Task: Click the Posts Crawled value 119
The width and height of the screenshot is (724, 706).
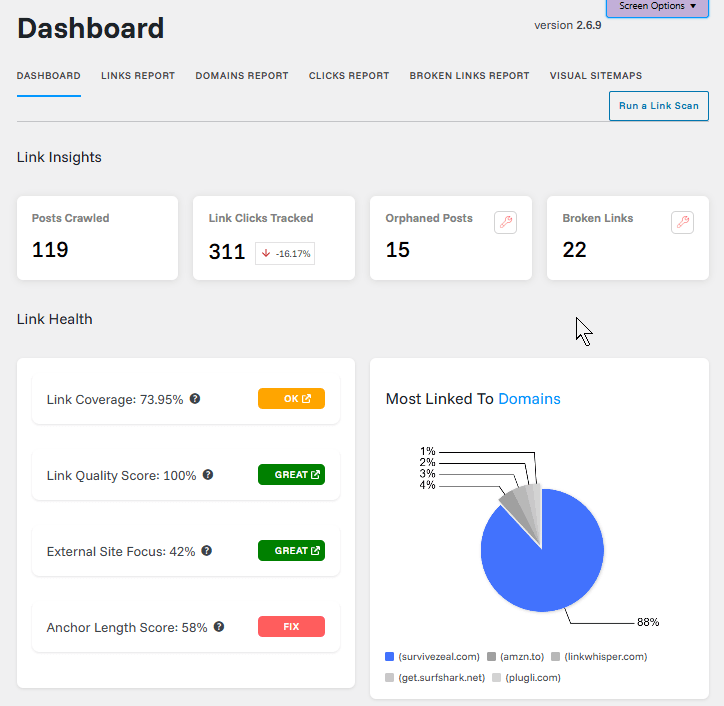Action: 50,250
